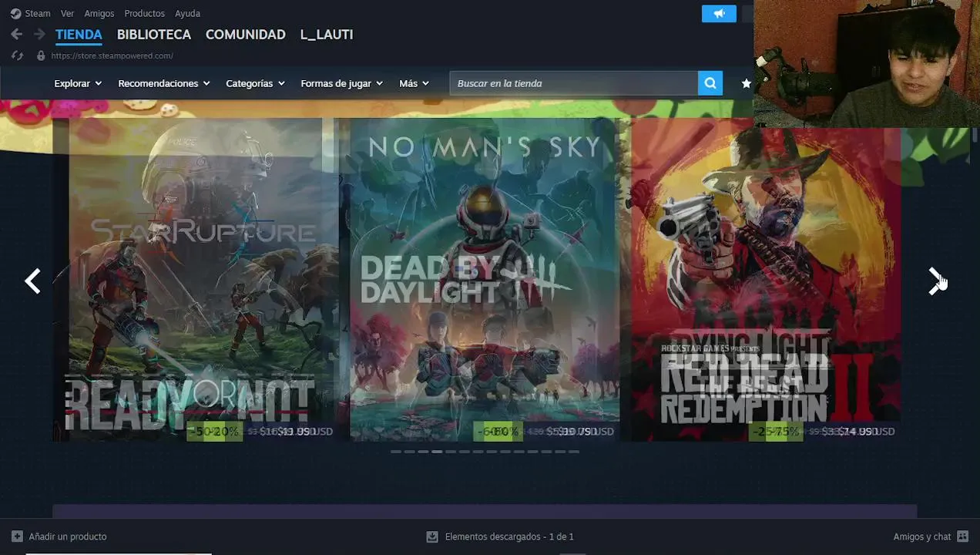The height and width of the screenshot is (555, 980).
Task: Open the Amigos menu
Action: tap(99, 13)
